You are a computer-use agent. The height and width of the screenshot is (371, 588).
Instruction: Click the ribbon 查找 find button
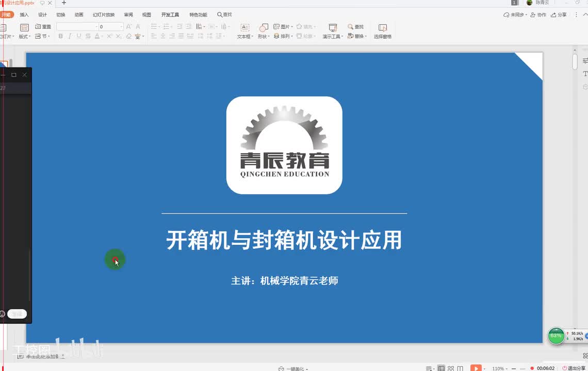pos(356,27)
